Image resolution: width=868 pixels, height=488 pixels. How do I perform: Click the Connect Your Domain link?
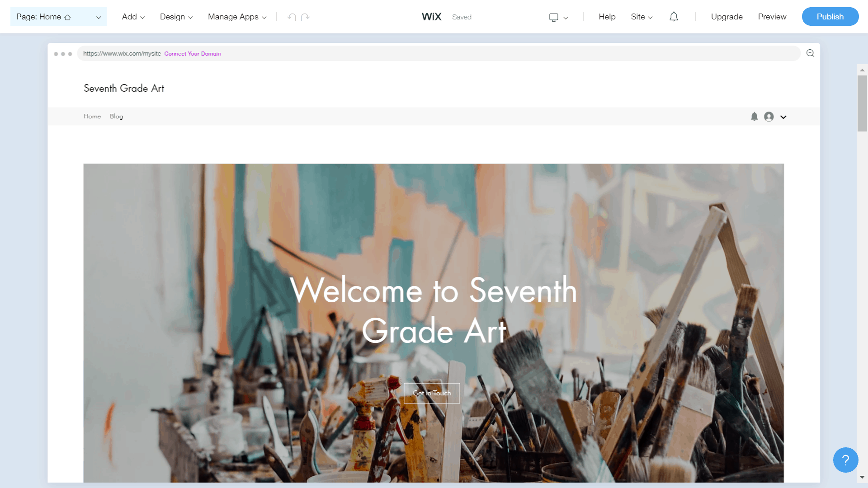pyautogui.click(x=193, y=54)
